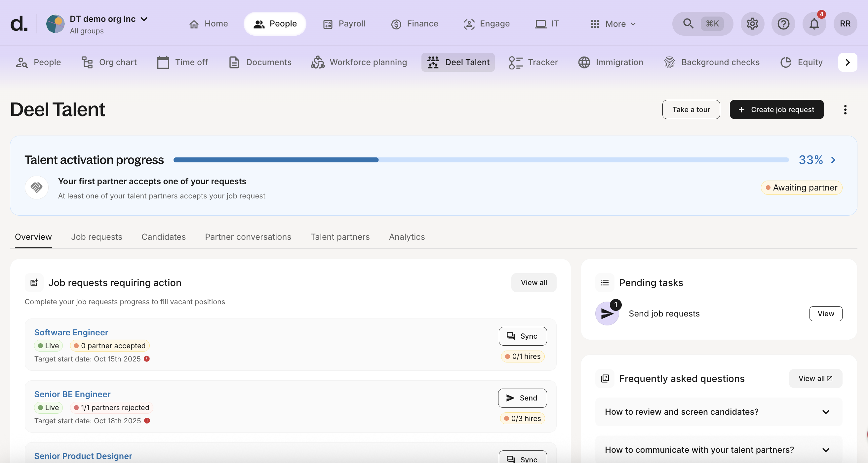Click the Create job request button

(x=776, y=109)
